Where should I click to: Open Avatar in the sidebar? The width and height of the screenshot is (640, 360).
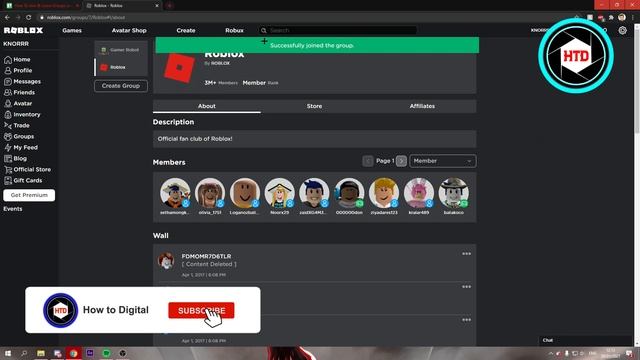18,104
